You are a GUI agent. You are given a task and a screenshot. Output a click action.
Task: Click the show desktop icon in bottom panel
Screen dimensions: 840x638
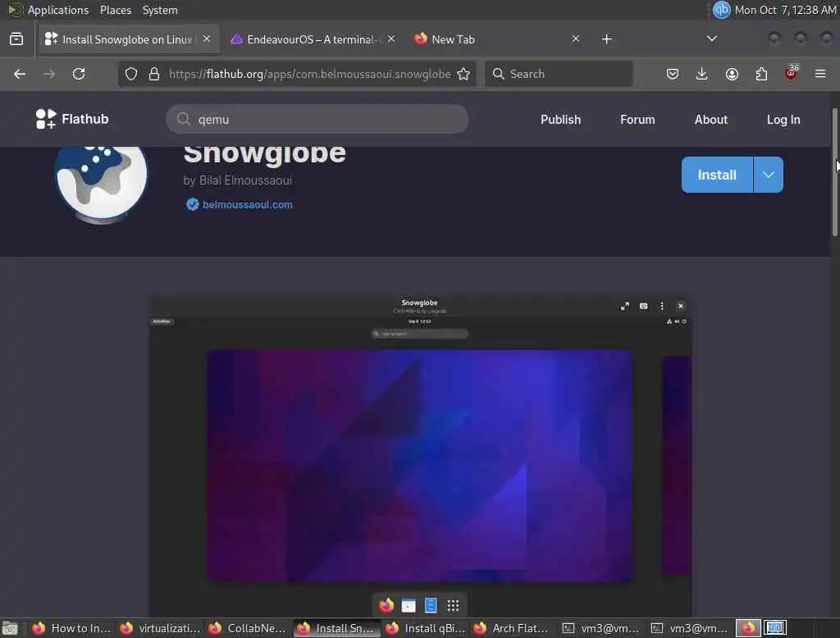10,628
